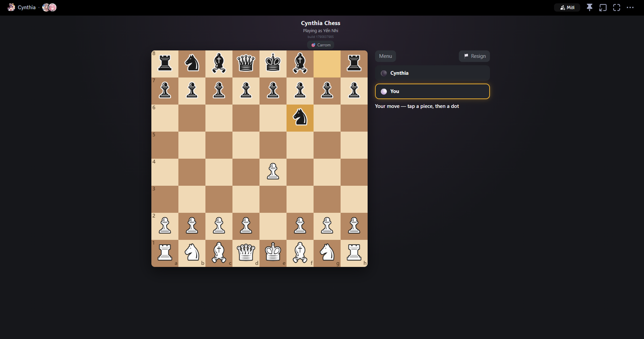Click the black pawn on e7
This screenshot has width=644, height=339.
(x=273, y=91)
